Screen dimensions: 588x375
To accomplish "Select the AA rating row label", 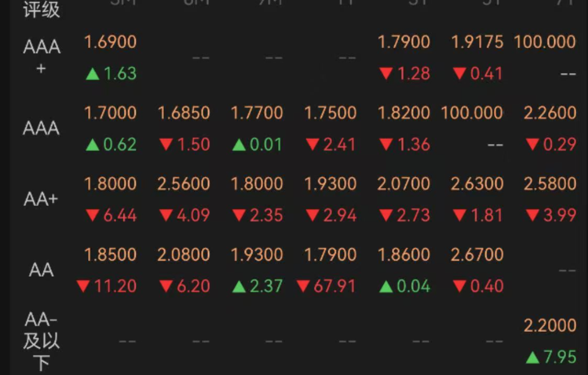I will tap(41, 270).
